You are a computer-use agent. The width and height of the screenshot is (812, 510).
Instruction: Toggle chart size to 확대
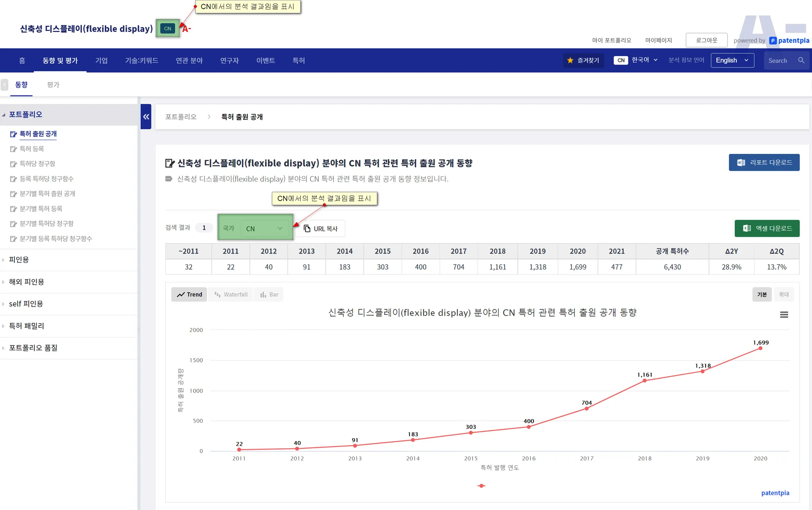point(783,294)
